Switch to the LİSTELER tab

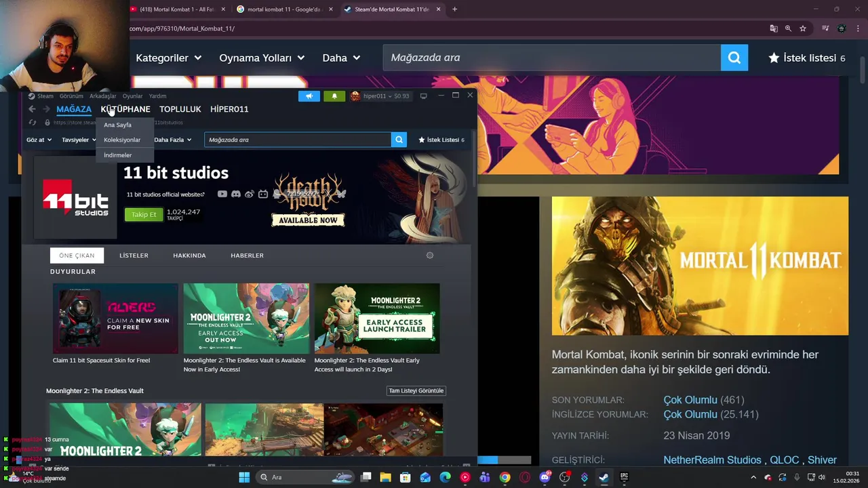tap(134, 256)
